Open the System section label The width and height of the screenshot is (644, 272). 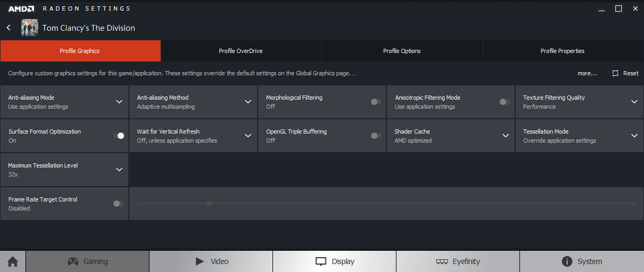(590, 261)
